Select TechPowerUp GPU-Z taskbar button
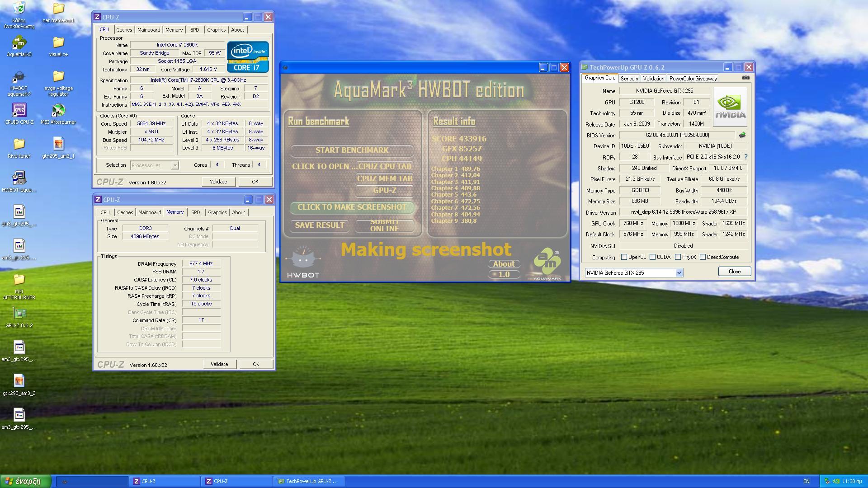Image resolution: width=868 pixels, height=488 pixels. click(x=309, y=481)
